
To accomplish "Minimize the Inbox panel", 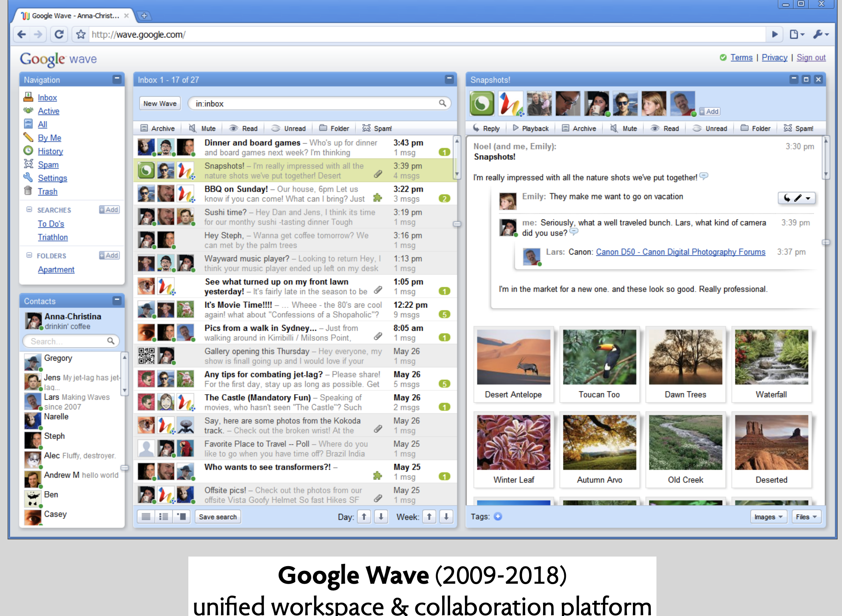I will (x=449, y=79).
